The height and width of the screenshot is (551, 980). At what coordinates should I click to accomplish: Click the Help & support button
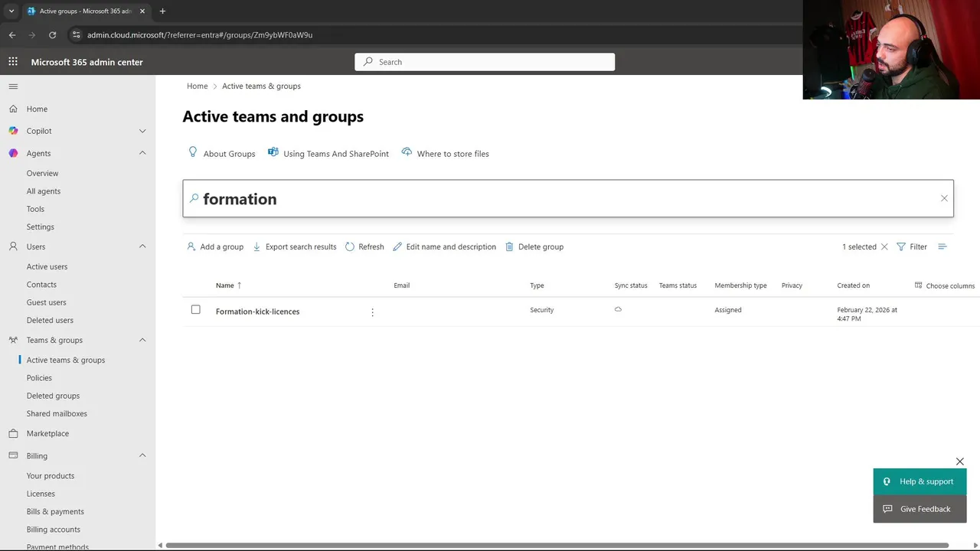click(920, 481)
